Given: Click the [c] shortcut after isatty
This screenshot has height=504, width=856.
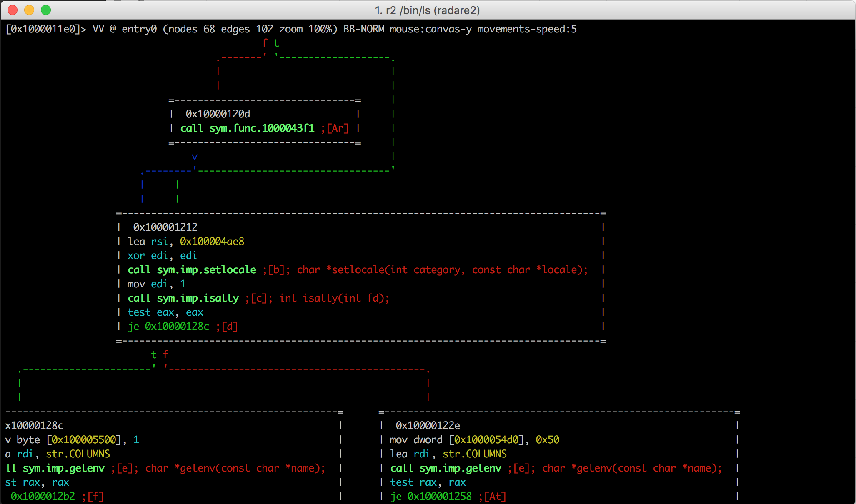Looking at the screenshot, I should 259,298.
